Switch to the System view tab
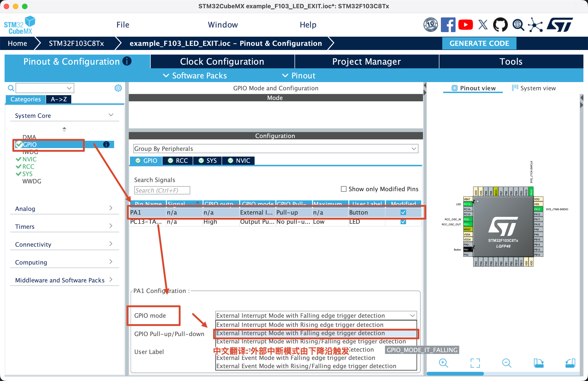 [x=534, y=88]
